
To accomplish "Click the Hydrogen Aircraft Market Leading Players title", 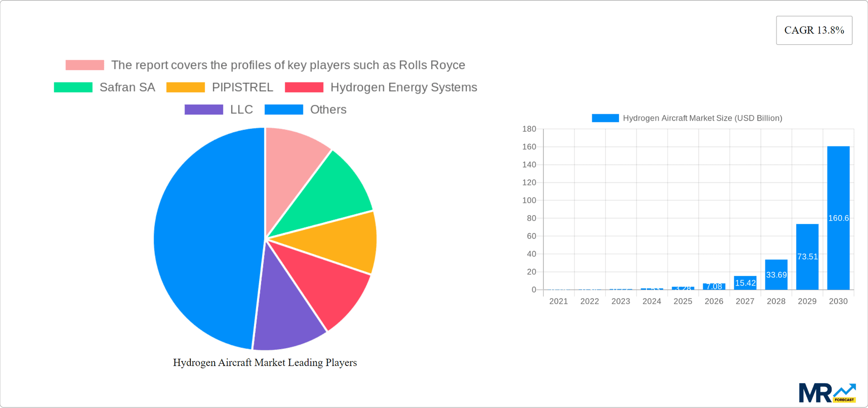I will 265,362.
